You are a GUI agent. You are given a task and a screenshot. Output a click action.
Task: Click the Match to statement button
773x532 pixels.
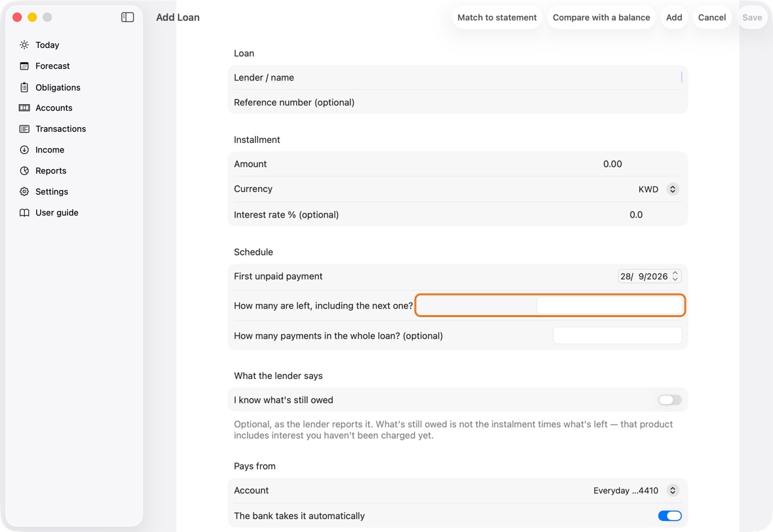(x=497, y=17)
